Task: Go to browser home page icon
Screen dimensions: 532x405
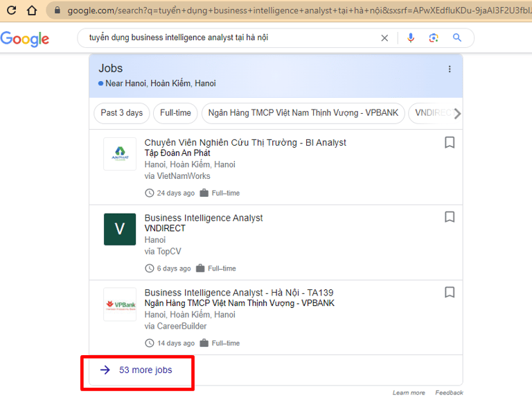Action: pyautogui.click(x=32, y=10)
